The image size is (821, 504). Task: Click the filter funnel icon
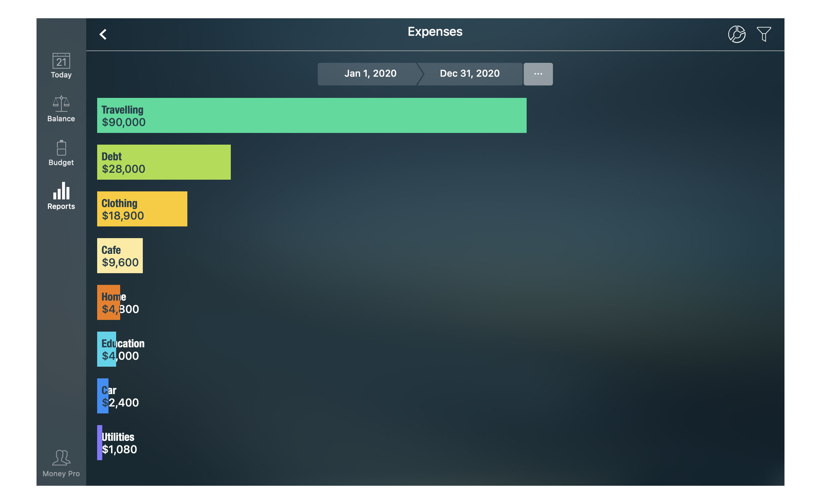click(x=765, y=34)
